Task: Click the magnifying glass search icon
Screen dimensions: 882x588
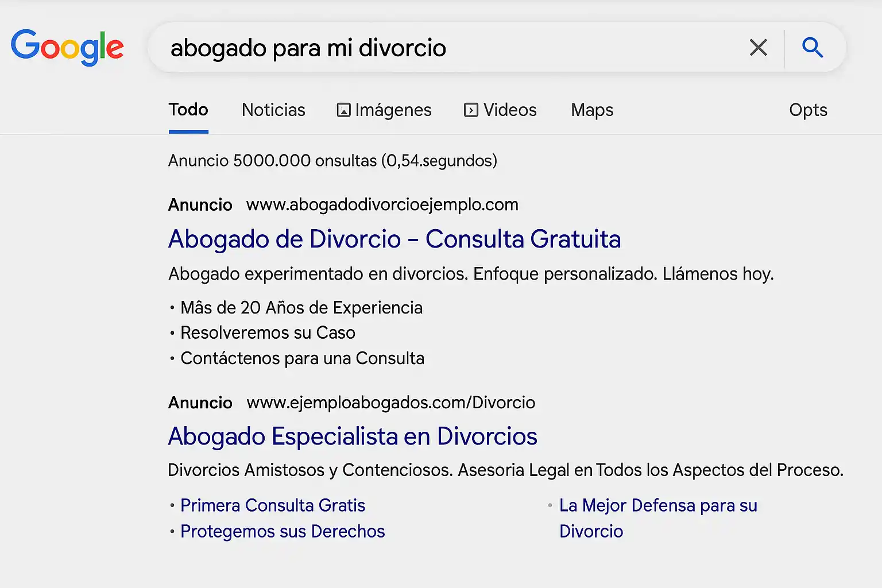Action: [813, 48]
